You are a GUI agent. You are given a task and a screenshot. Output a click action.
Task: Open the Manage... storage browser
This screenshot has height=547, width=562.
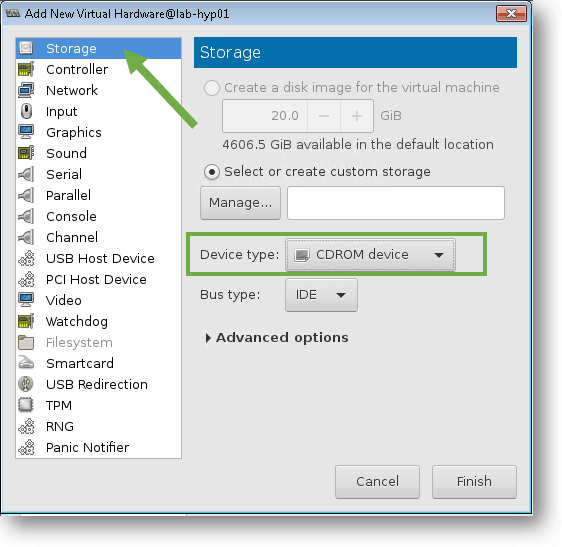[x=240, y=203]
